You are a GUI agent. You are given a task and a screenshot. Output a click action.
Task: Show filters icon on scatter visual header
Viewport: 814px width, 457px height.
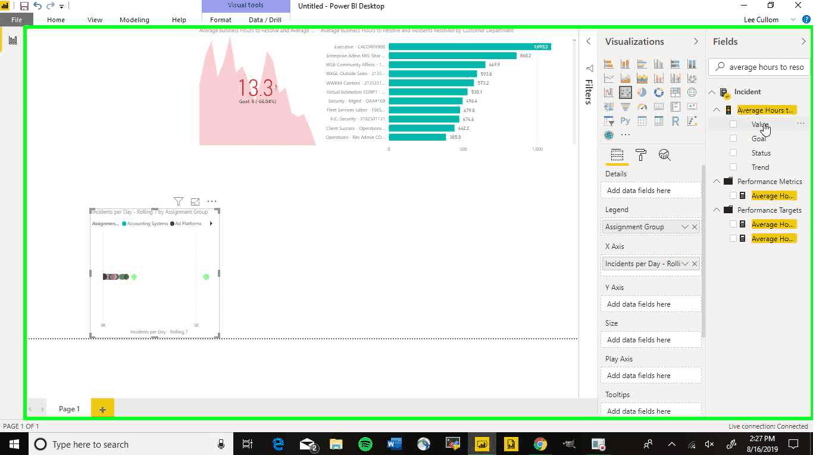(178, 201)
